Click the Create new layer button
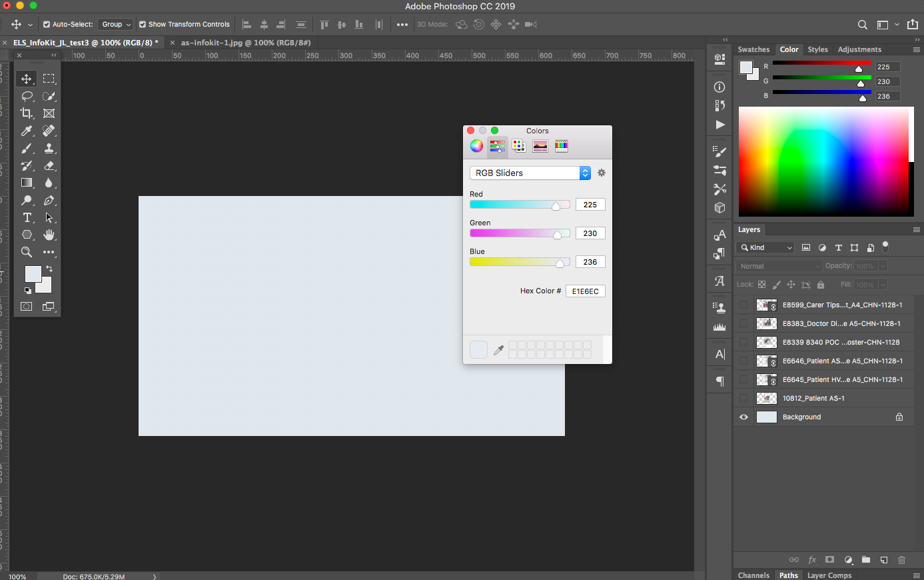 [883, 560]
